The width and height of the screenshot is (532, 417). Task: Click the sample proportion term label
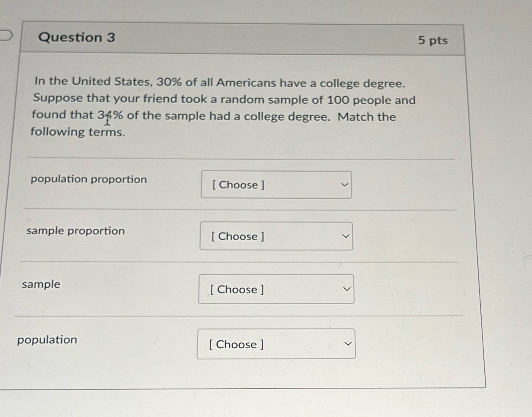click(76, 231)
